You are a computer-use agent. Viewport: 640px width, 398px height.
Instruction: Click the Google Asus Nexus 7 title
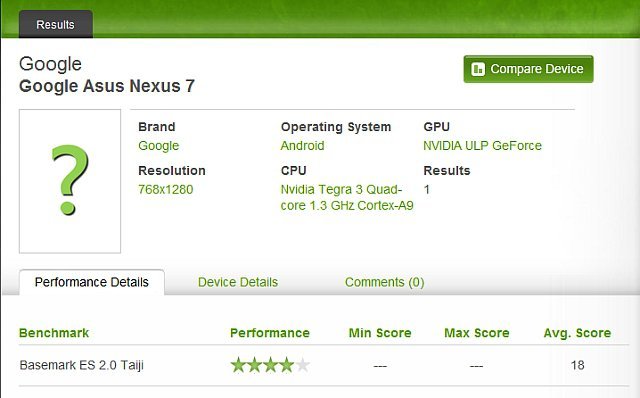(107, 86)
